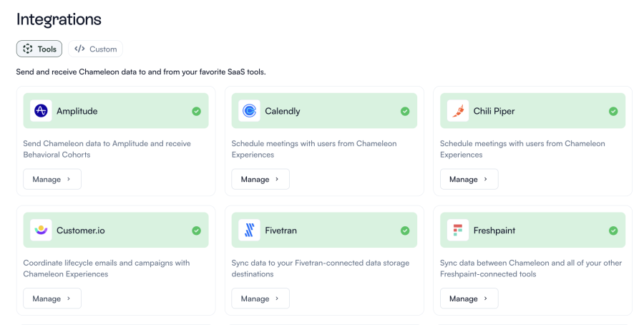644x325 pixels.
Task: Click Chili Piper's green connected checkmark
Action: pos(613,111)
